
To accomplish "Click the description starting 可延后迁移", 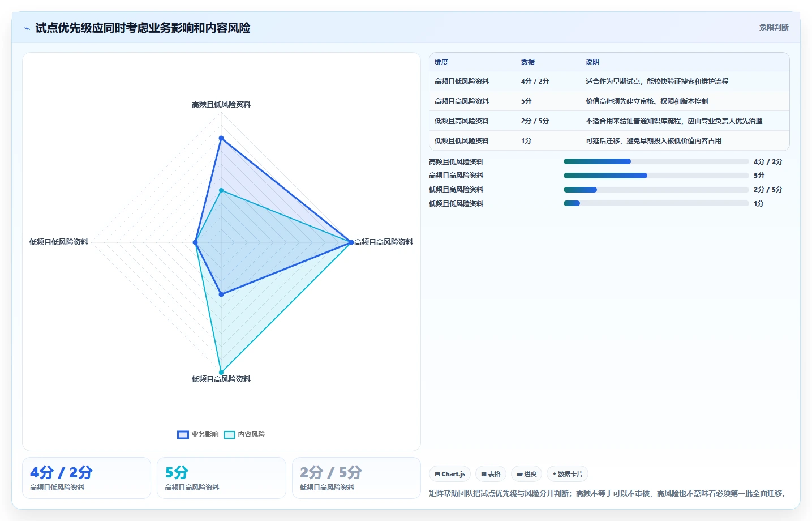I will point(654,141).
